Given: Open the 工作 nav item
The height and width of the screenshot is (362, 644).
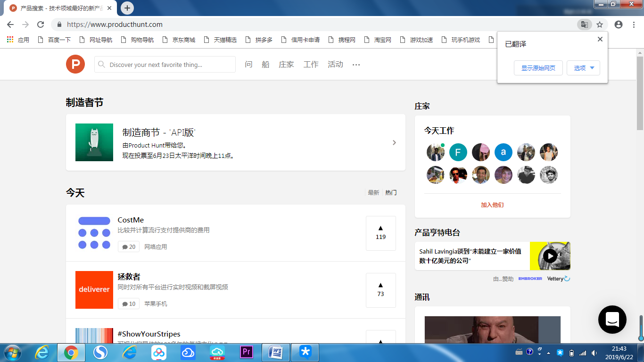Looking at the screenshot, I should (311, 65).
